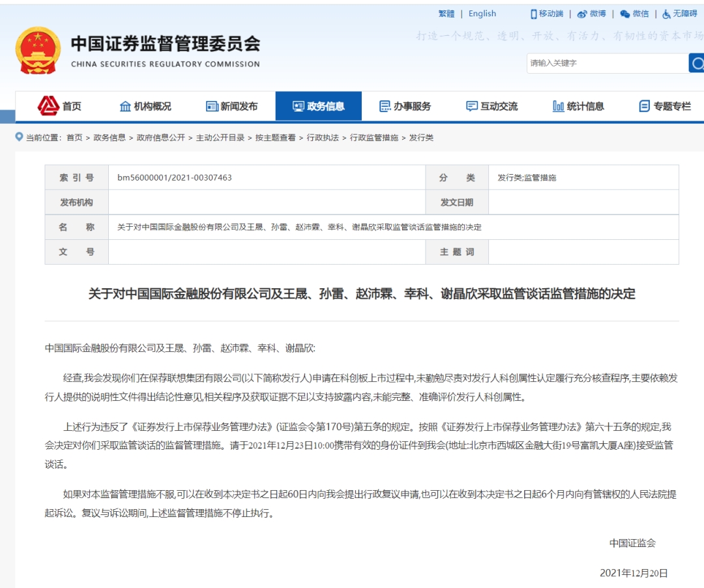This screenshot has width=704, height=588.
Task: Open the 新闻发布 menu item
Action: coord(237,105)
